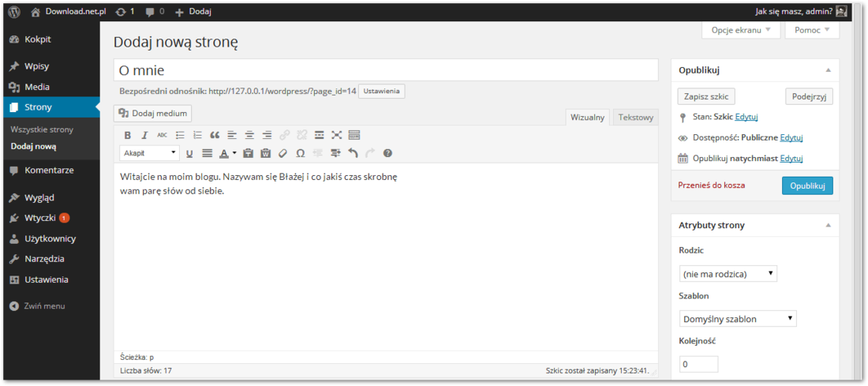The height and width of the screenshot is (386, 868).
Task: Paste as plain text
Action: pyautogui.click(x=248, y=153)
